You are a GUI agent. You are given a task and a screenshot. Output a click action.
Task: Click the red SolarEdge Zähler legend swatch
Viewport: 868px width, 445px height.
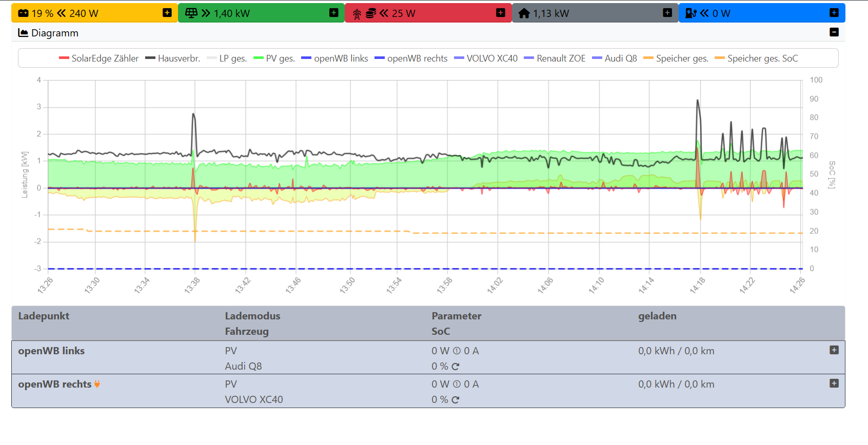point(64,58)
